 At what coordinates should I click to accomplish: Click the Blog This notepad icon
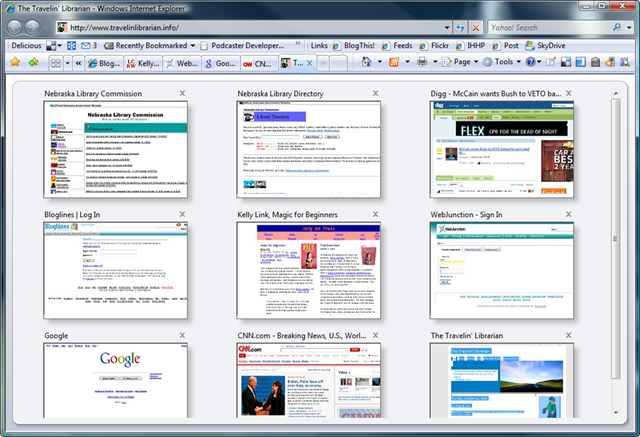(551, 62)
